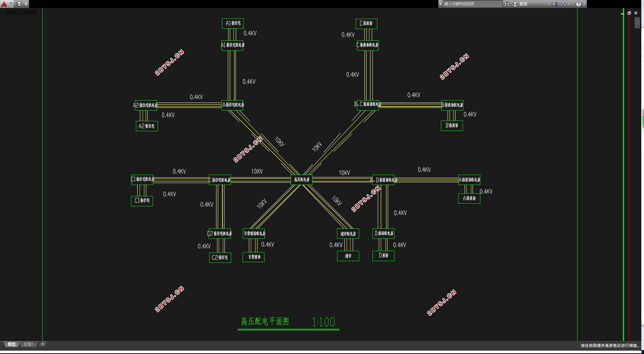Viewport: 644px width, 354px height.
Task: Expand the 登录 sign-in dropdown arrow
Action: (548, 4)
